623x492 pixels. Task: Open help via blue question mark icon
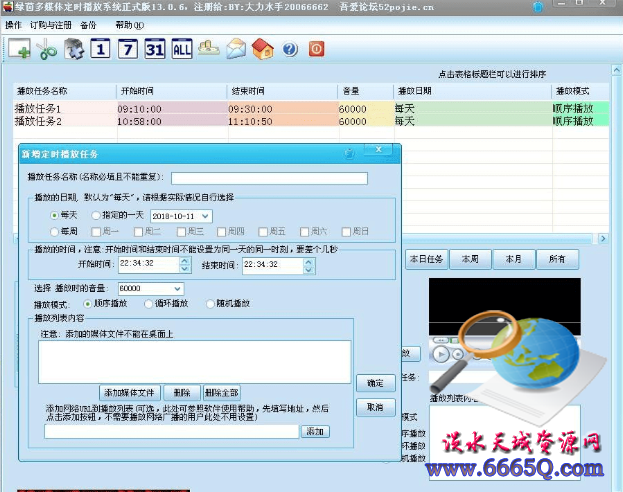click(290, 49)
